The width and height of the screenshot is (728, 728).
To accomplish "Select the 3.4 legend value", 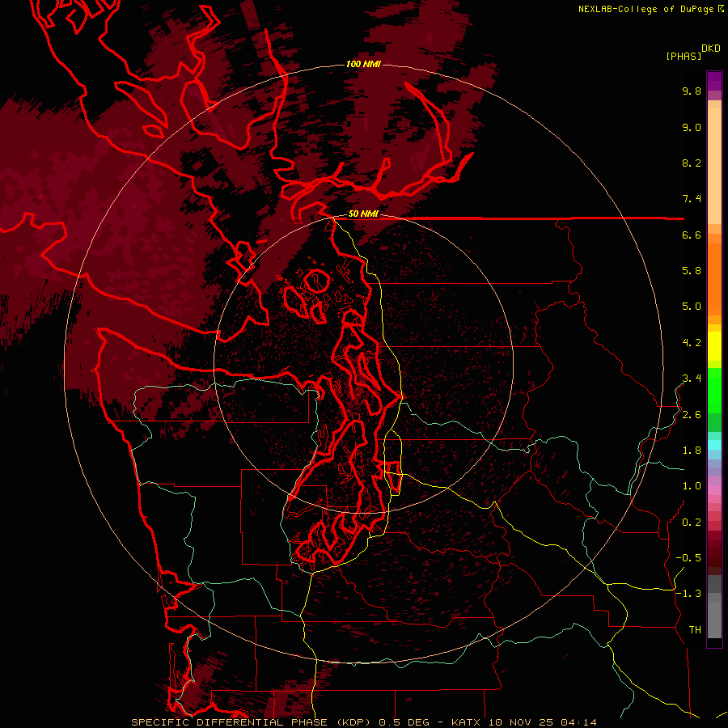I will coord(692,379).
